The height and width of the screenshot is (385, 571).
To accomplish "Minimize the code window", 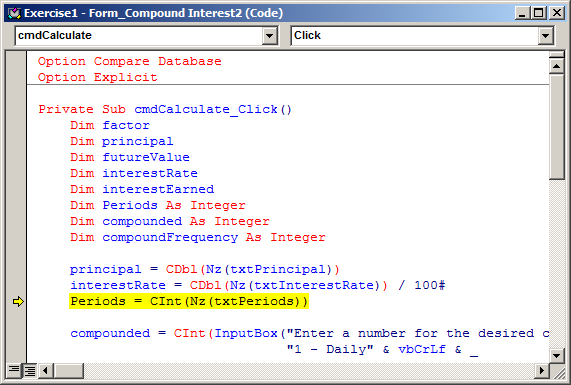I will click(522, 13).
